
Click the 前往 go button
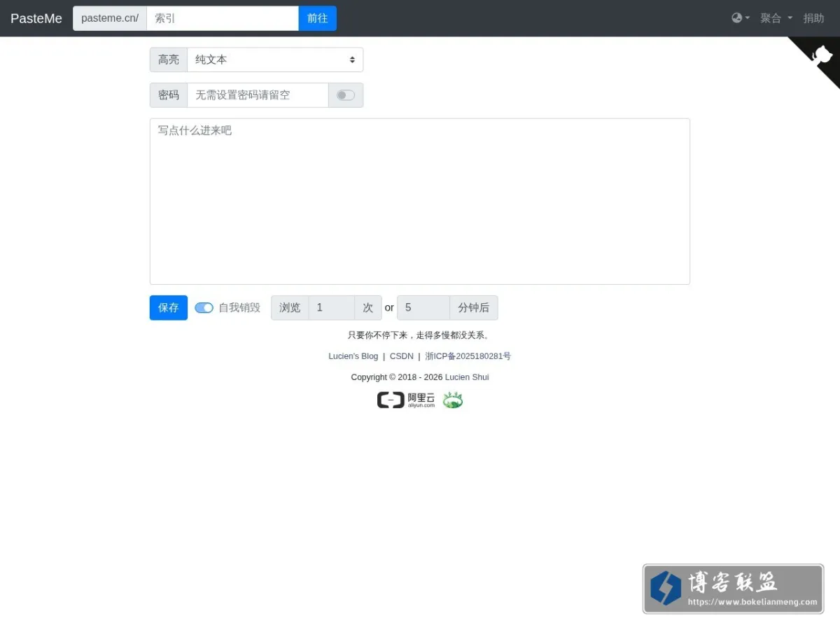click(x=318, y=18)
